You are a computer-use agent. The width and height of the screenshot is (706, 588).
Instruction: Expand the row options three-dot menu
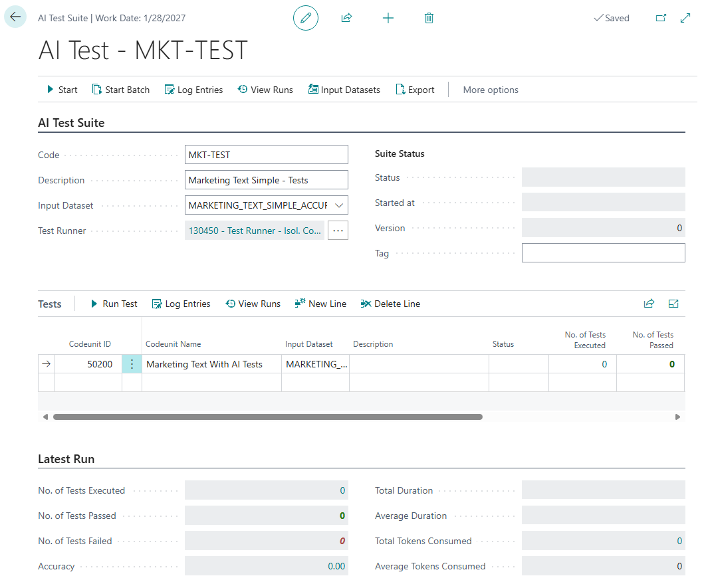pos(132,363)
